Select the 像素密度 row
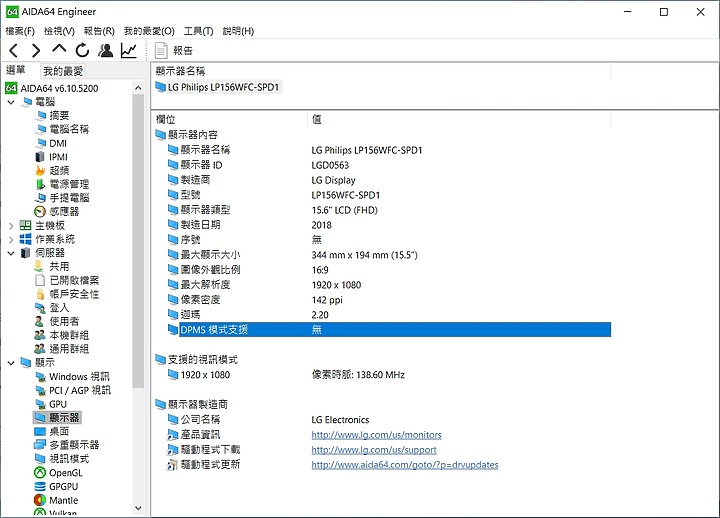This screenshot has width=720, height=518. [389, 300]
